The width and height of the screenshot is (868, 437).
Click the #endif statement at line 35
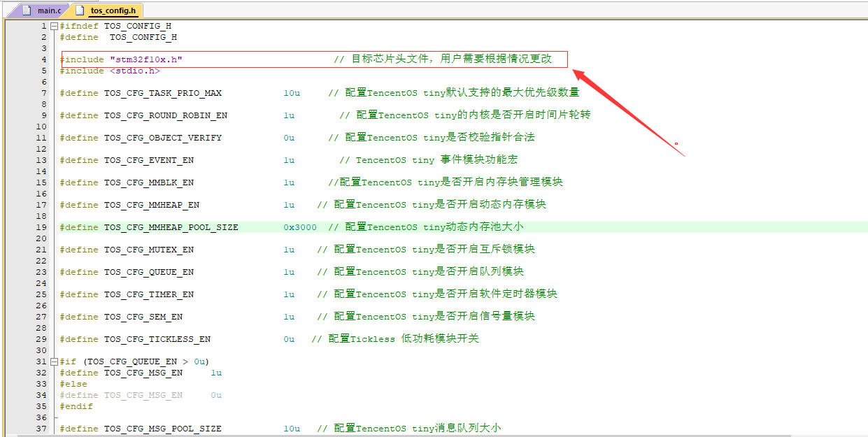[x=76, y=406]
